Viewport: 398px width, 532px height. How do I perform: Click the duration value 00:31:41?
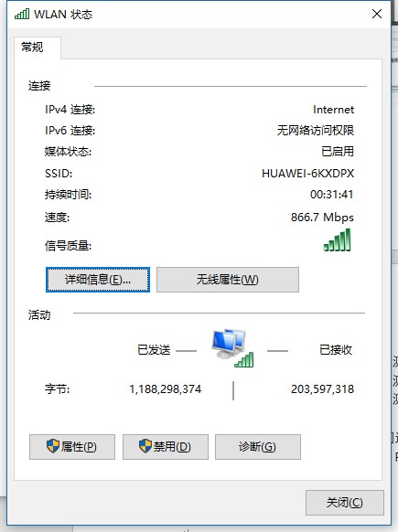tap(331, 195)
